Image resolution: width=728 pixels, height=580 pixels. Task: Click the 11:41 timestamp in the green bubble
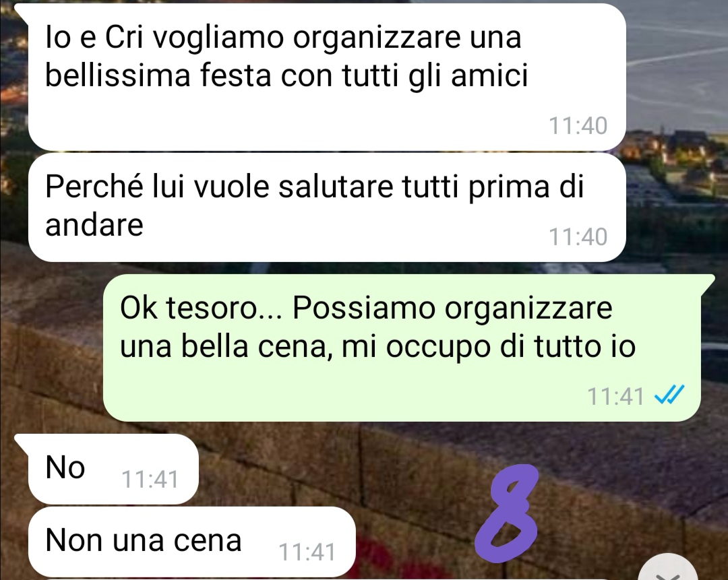point(615,396)
